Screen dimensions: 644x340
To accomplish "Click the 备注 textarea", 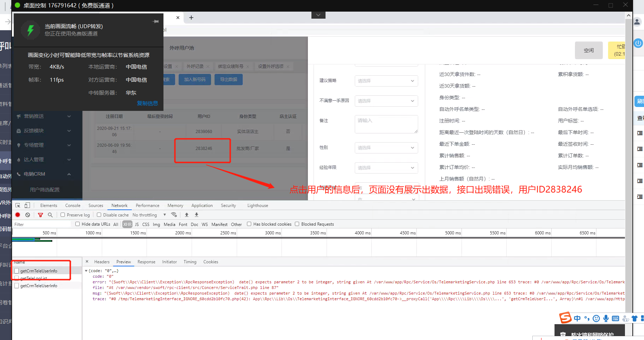I will point(386,124).
